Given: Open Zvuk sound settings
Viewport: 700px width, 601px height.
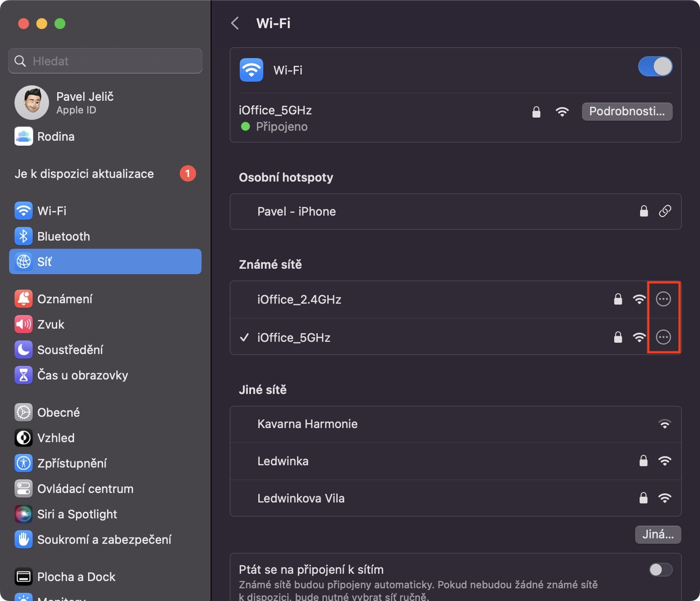Looking at the screenshot, I should [x=51, y=325].
